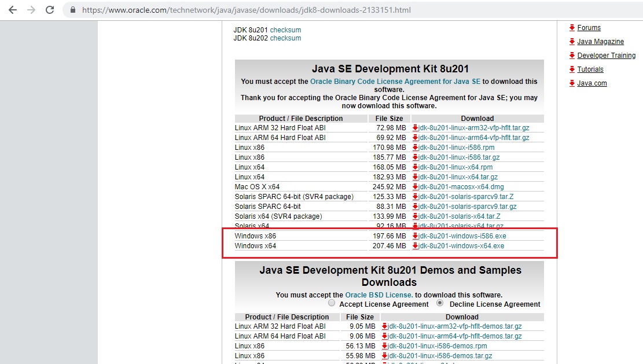Click download arrow icon beside linux-i586.rpm
The height and width of the screenshot is (364, 643).
(416, 148)
